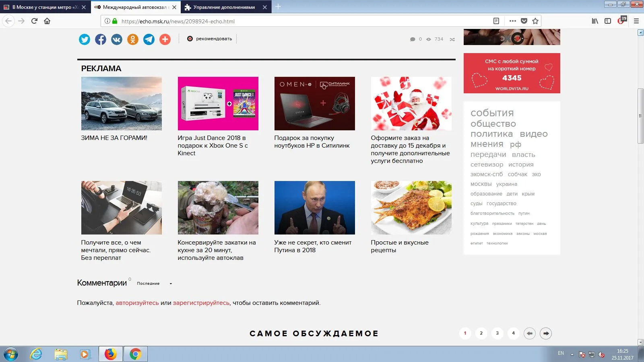
Task: Expand the 'Последние' comments sort dropdown
Action: 155,284
